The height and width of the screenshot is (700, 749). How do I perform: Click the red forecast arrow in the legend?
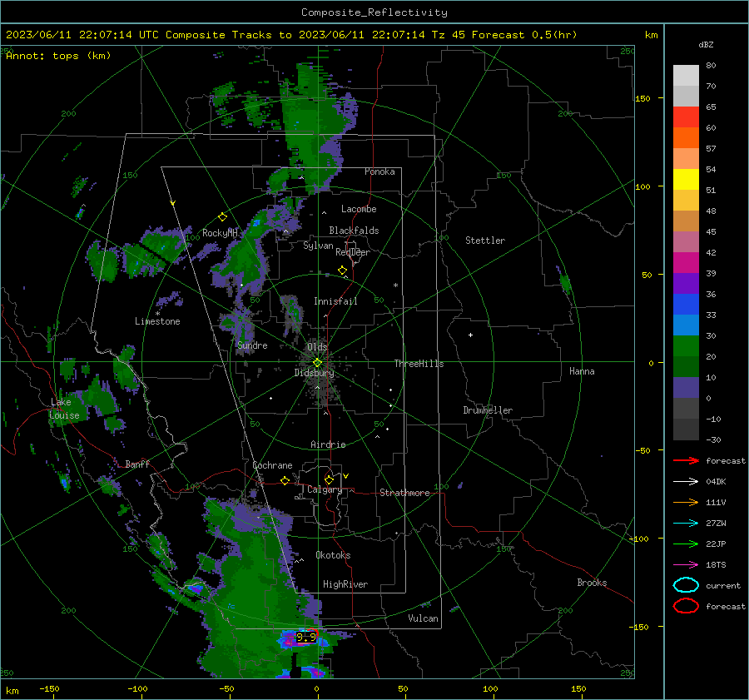[686, 460]
